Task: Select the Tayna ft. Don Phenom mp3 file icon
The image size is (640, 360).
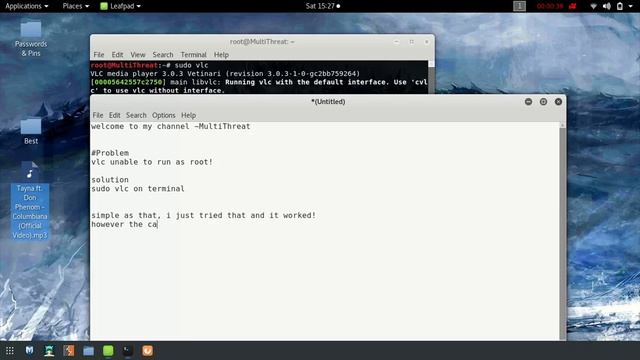Action: pos(30,201)
